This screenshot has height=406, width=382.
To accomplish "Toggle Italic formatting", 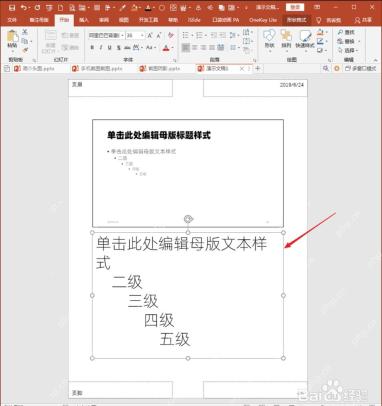I will tap(101, 48).
